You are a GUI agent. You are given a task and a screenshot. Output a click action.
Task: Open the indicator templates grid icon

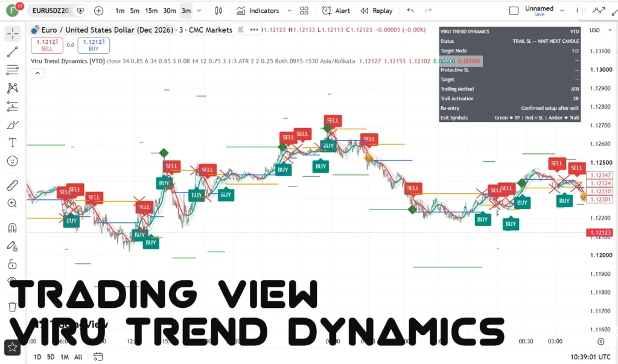pyautogui.click(x=304, y=11)
